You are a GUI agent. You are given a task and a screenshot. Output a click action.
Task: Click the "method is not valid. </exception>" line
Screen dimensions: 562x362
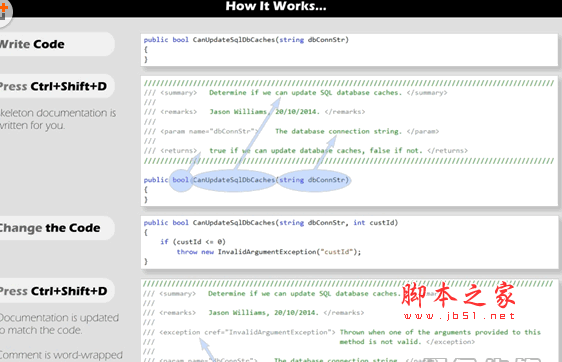click(x=407, y=342)
